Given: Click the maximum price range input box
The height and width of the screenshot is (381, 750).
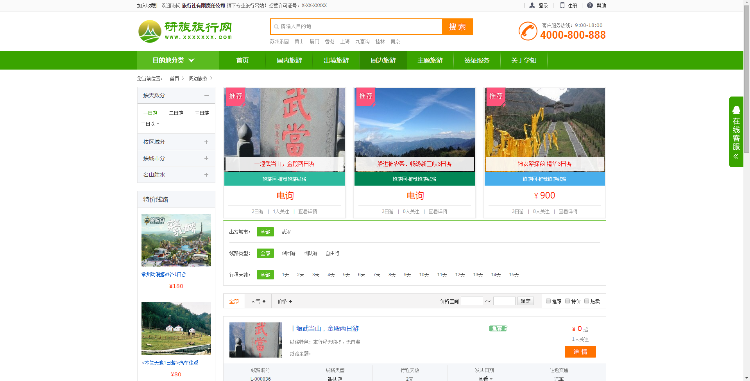Looking at the screenshot, I should click(504, 301).
